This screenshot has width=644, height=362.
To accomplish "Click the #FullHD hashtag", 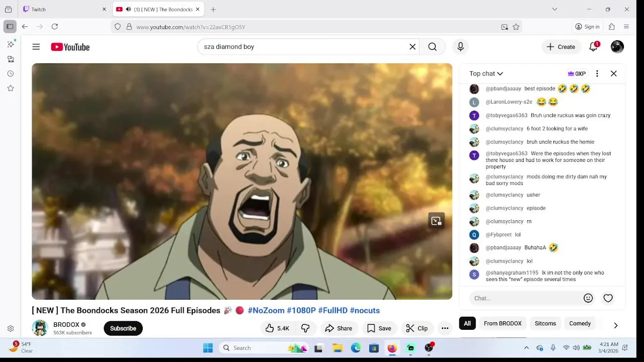I will click(x=333, y=311).
